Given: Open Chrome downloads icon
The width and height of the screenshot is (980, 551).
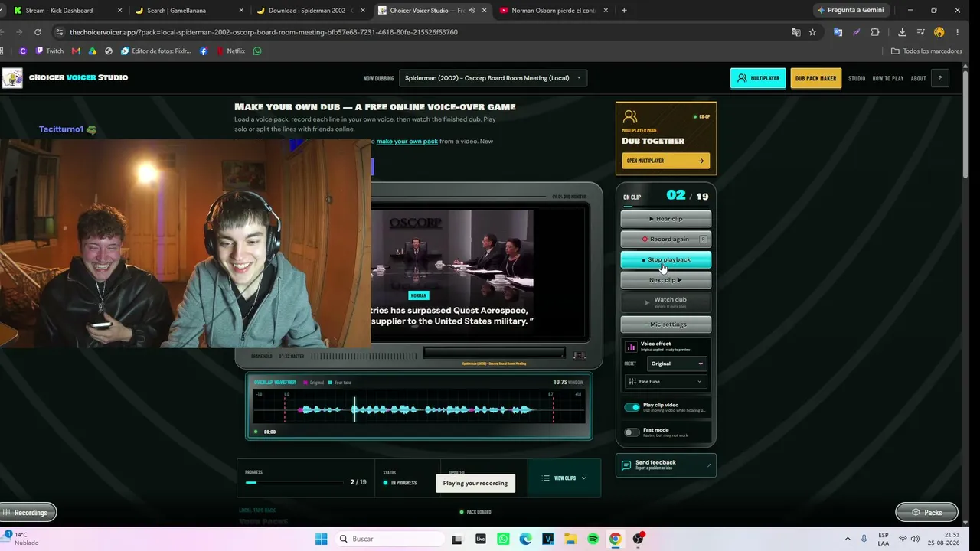Looking at the screenshot, I should point(902,32).
